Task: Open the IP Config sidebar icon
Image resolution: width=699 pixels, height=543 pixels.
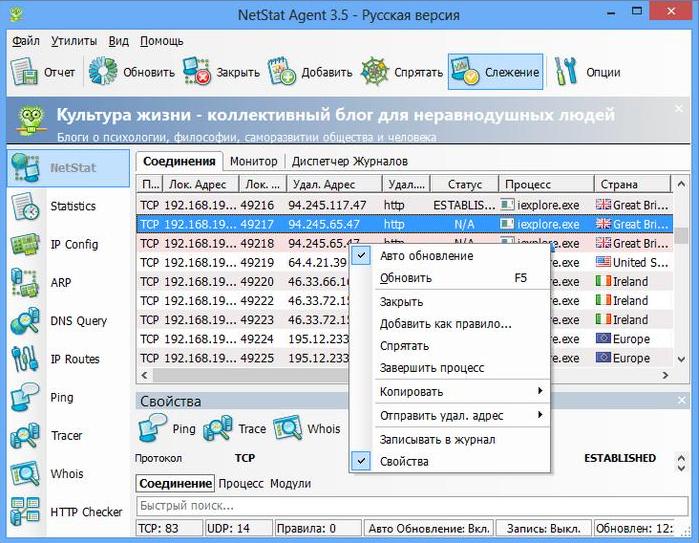Action: (25, 244)
